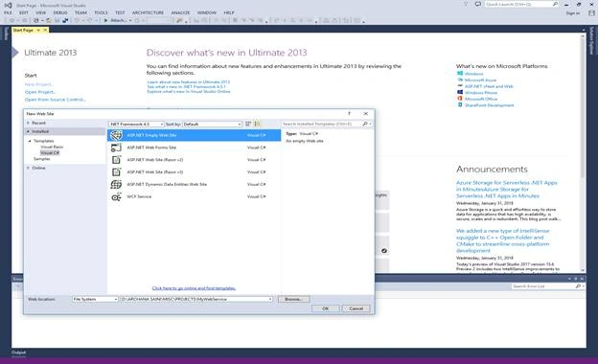
Task: Switch to the Output tab at bottom
Action: point(18,353)
